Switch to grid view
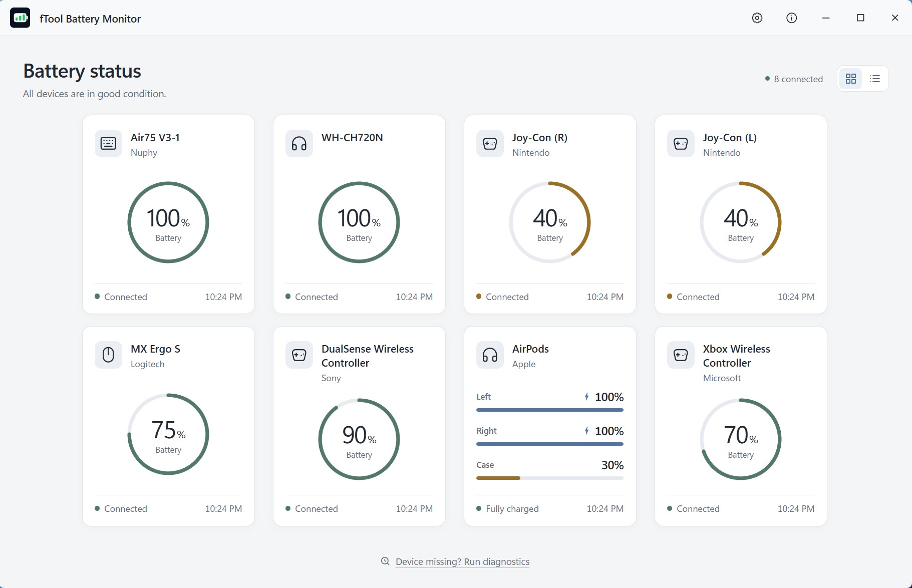Screen dimensions: 912x588 point(850,79)
